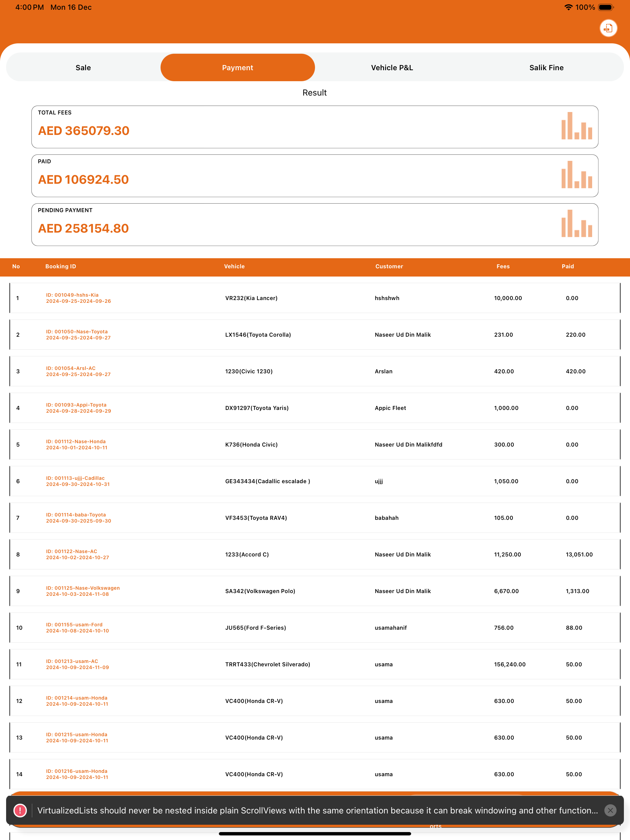Click vehicle 1233(Accord C)

(247, 554)
